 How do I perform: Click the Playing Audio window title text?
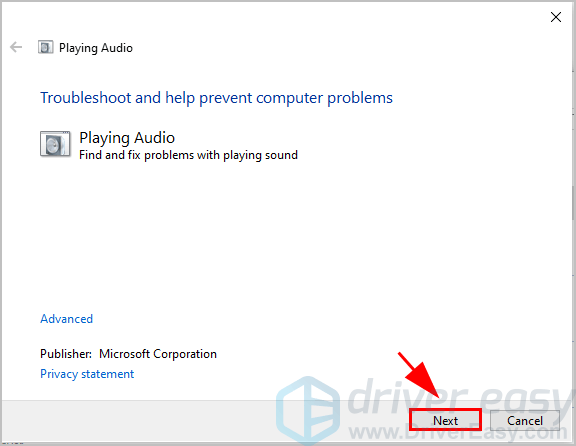point(96,48)
